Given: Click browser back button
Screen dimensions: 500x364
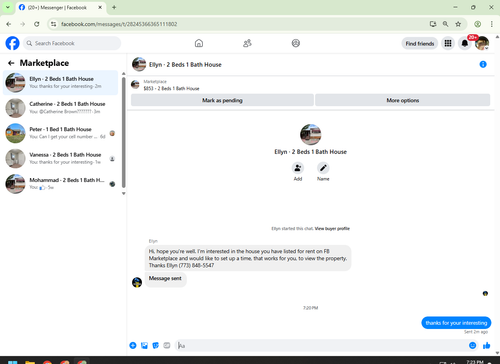Looking at the screenshot, I should [9, 24].
